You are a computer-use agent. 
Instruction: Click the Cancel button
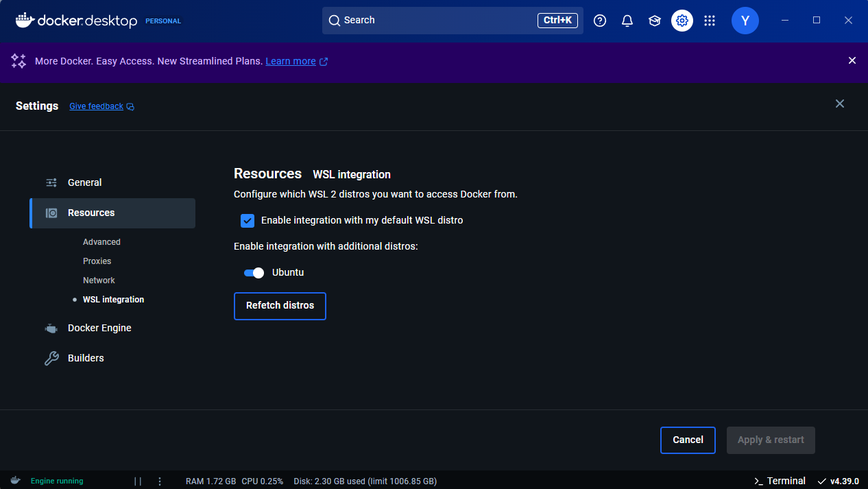[x=688, y=440]
